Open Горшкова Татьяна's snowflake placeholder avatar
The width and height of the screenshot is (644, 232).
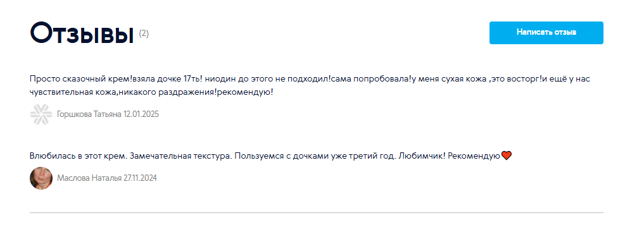coord(41,114)
